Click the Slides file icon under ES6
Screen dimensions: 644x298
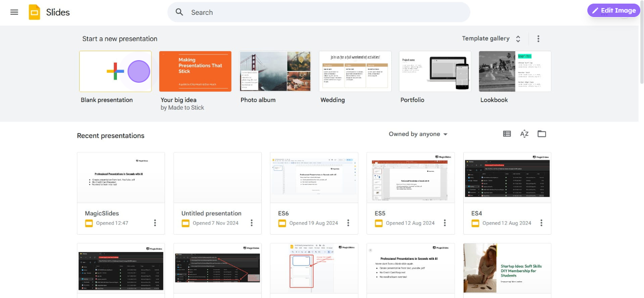(282, 223)
